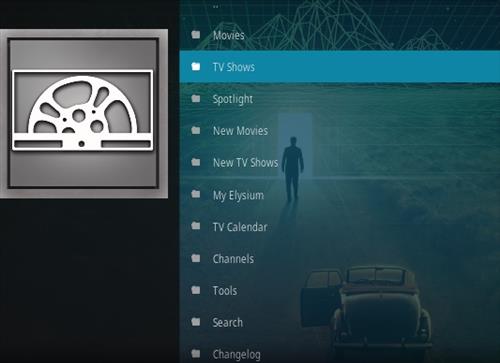Browse the New Movies label
The image size is (500, 363).
240,131
